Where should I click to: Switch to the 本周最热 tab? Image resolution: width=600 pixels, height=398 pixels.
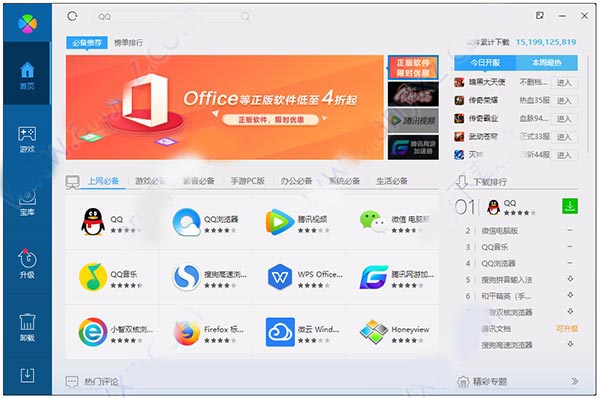(x=547, y=63)
